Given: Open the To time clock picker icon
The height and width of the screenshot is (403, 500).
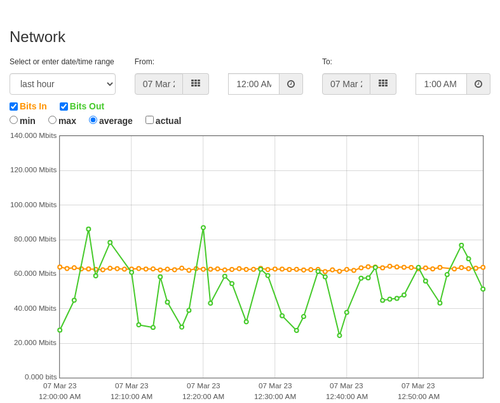Looking at the screenshot, I should 478,84.
